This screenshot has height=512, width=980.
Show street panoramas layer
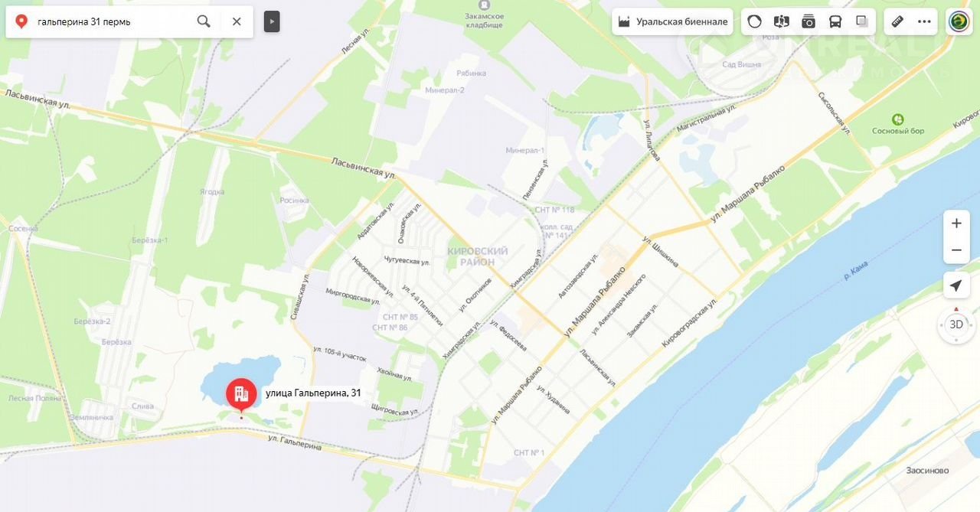coord(782,21)
